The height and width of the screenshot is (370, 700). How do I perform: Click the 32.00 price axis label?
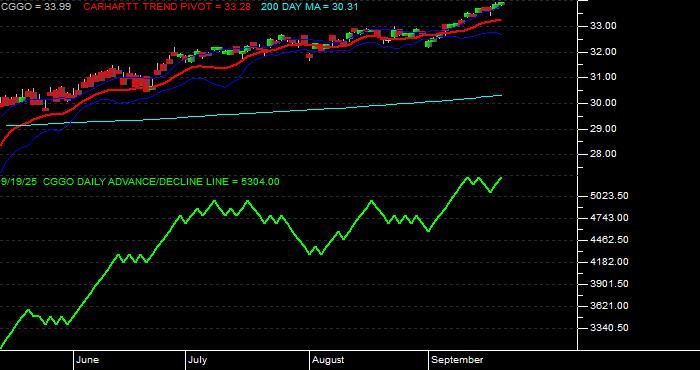tap(602, 52)
